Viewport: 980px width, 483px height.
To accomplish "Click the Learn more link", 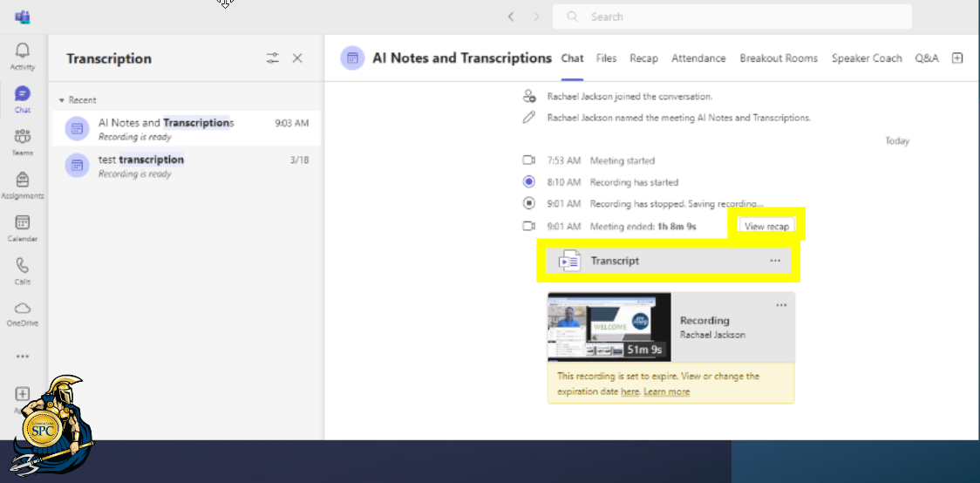I will pyautogui.click(x=666, y=391).
